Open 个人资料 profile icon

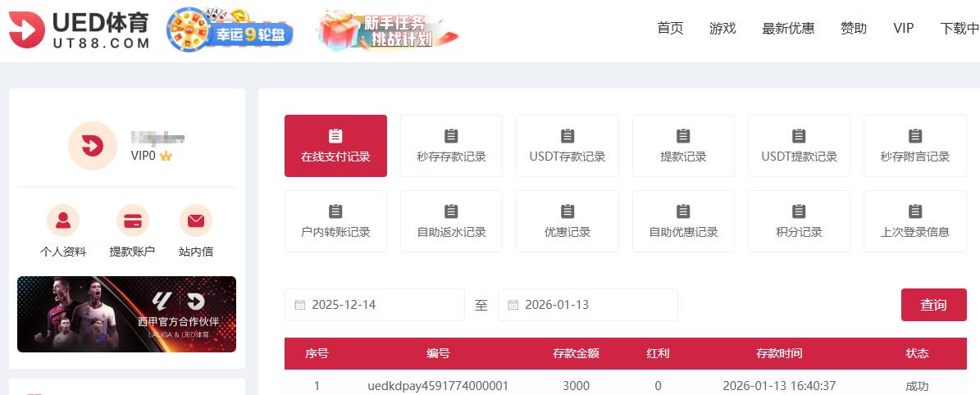[63, 220]
